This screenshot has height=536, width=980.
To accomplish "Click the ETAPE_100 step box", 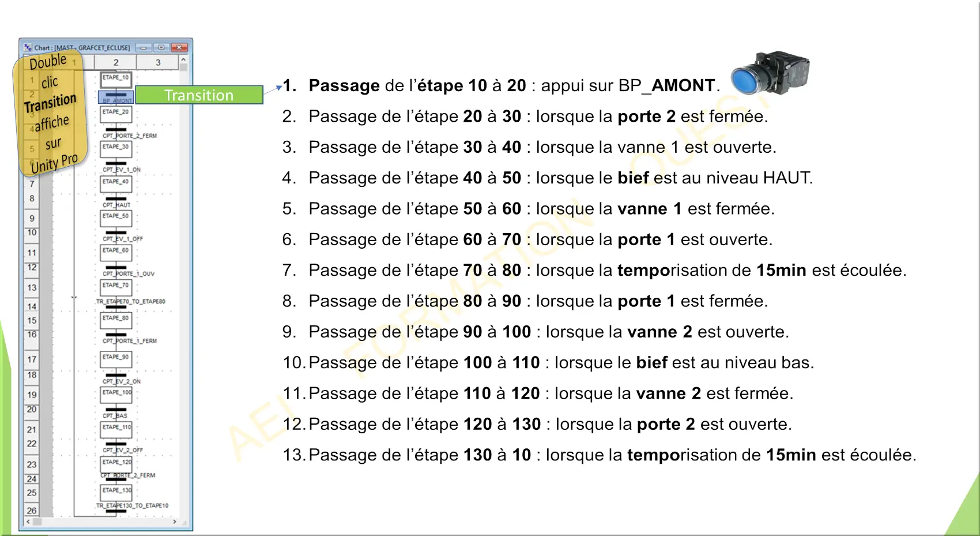I will point(116,394).
